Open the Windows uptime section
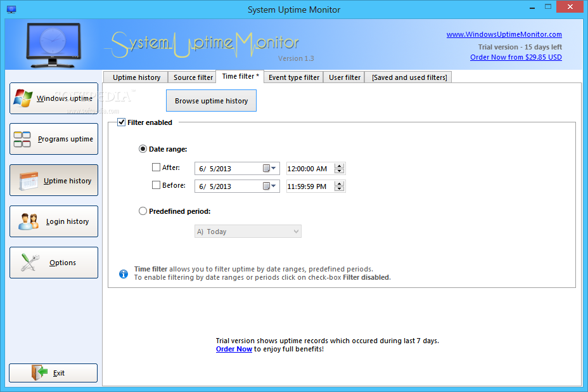The image size is (588, 392). [x=54, y=98]
